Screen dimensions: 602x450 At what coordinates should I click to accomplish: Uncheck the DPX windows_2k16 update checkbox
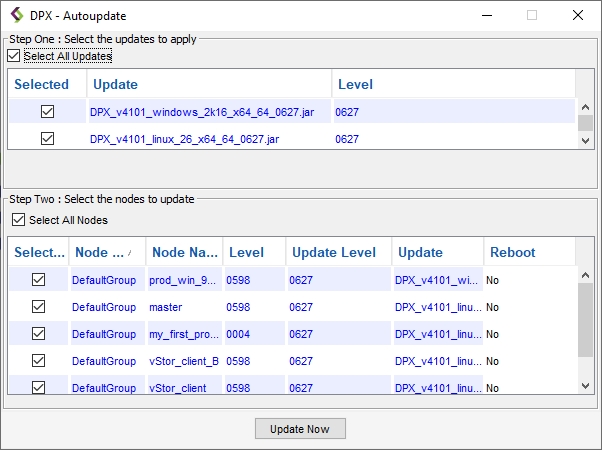(47, 112)
